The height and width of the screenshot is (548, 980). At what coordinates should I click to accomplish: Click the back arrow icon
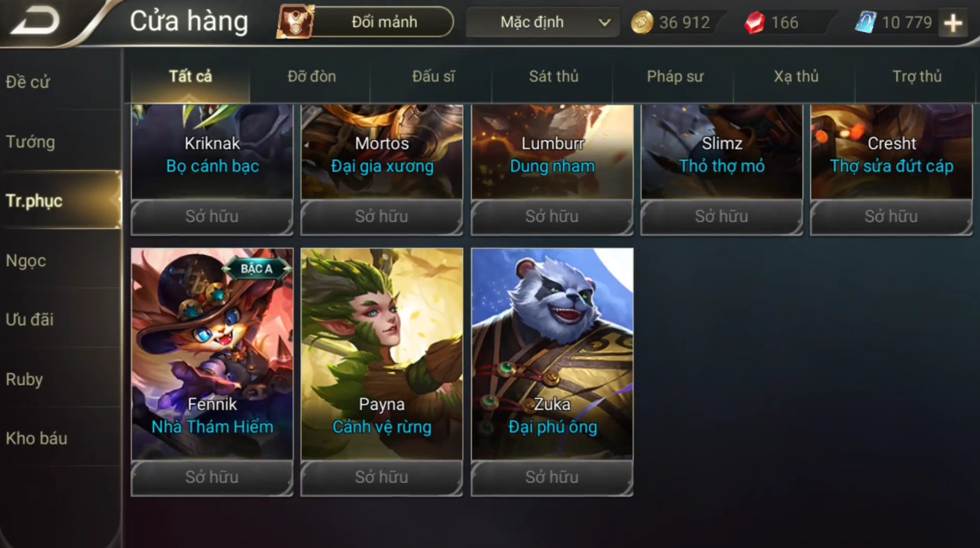[x=34, y=21]
